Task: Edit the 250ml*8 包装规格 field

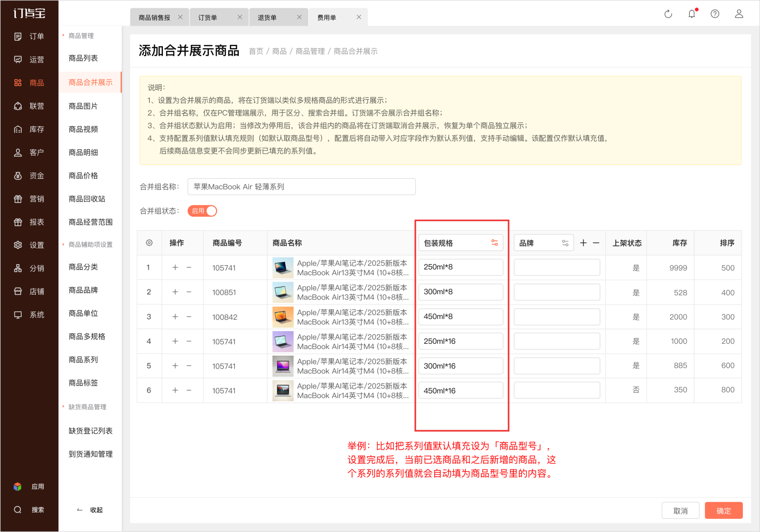Action: [x=461, y=267]
